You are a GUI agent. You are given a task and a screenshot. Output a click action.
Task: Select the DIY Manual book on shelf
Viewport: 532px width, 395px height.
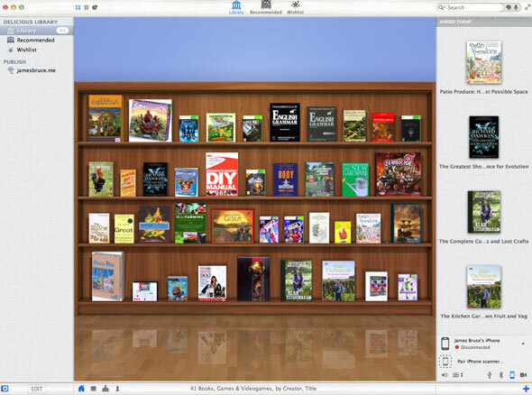pos(222,174)
